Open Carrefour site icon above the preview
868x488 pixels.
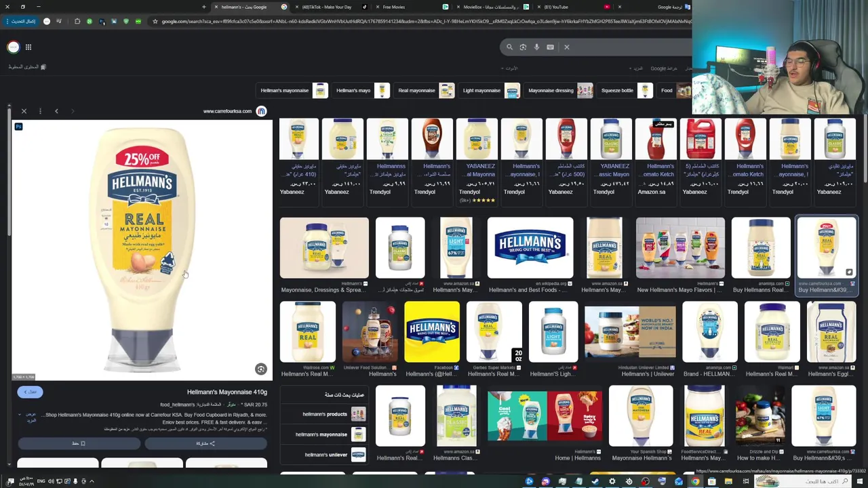coord(261,111)
